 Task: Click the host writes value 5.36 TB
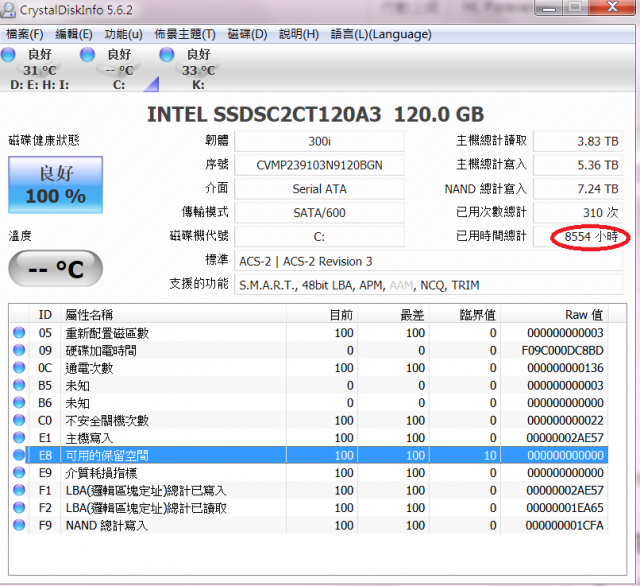[x=578, y=165]
